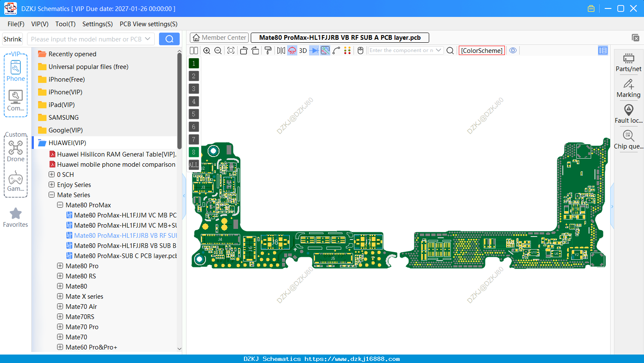This screenshot has width=644, height=363.
Task: Open the Settings(S) menu
Action: (x=97, y=24)
